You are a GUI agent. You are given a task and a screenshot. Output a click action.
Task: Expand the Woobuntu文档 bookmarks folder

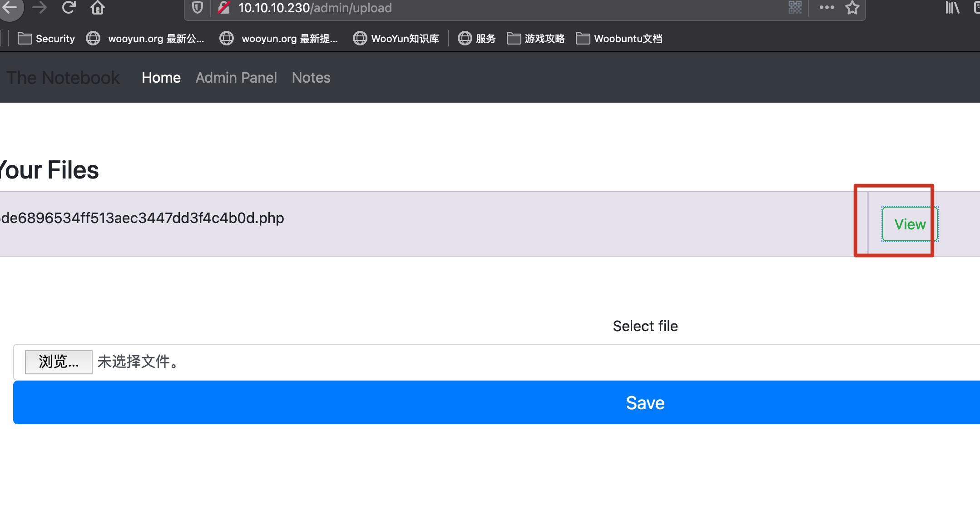pyautogui.click(x=619, y=39)
